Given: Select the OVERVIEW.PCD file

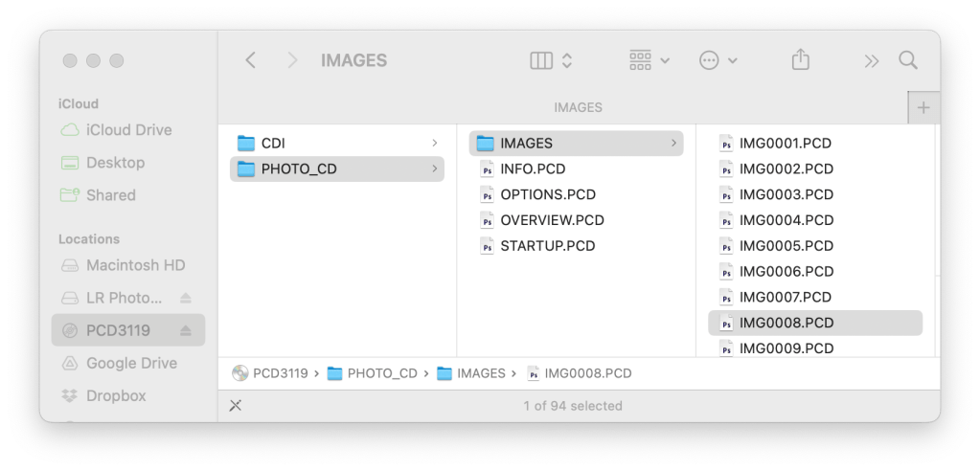Looking at the screenshot, I should pos(552,220).
